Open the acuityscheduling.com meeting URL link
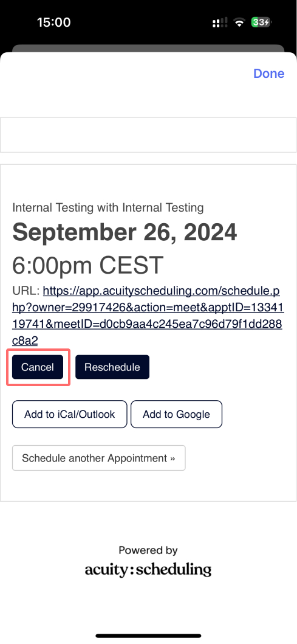Viewport: 297px width, 644px height. [148, 316]
